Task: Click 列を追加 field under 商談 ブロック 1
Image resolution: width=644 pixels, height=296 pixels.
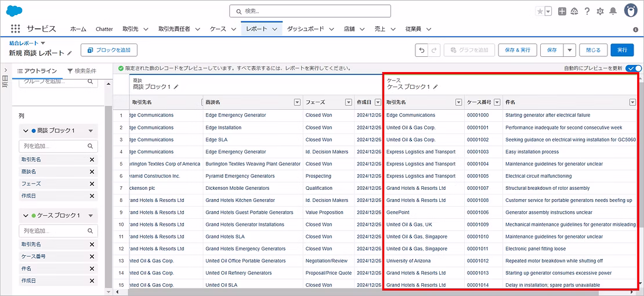Action: pyautogui.click(x=59, y=146)
